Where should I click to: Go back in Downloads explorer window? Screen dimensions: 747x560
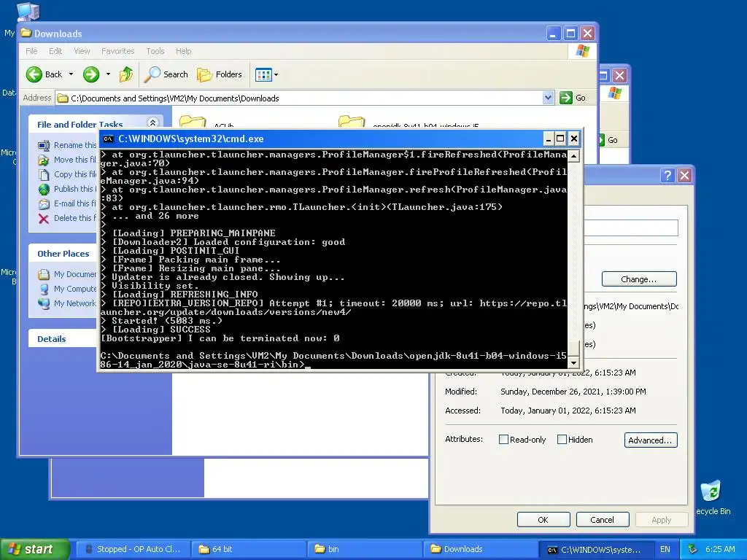(x=44, y=74)
